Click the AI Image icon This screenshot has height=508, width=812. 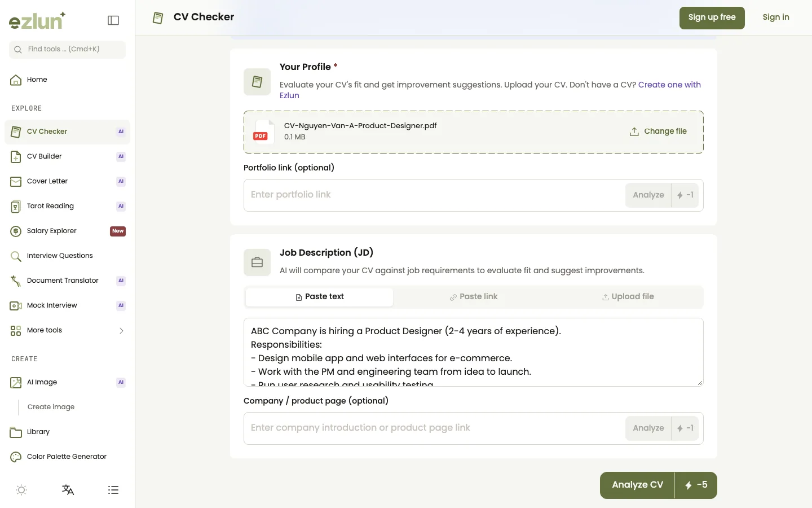click(16, 382)
